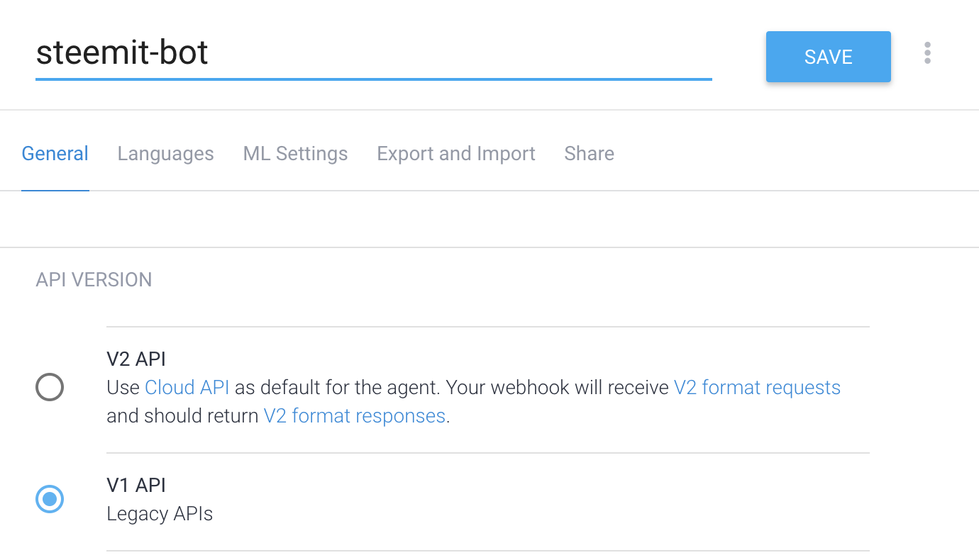Image resolution: width=979 pixels, height=560 pixels.
Task: Open the Languages tab
Action: click(165, 154)
